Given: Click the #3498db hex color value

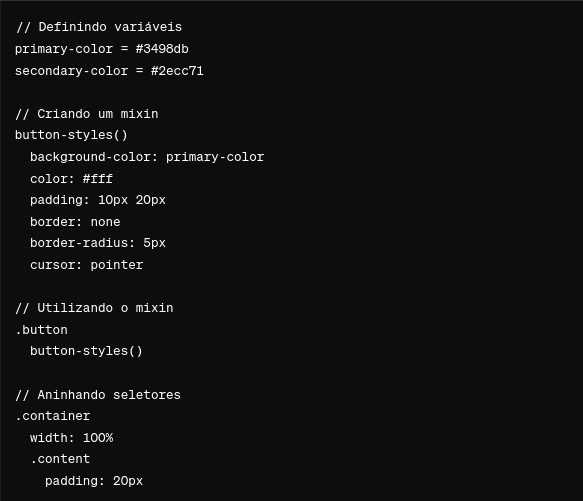Looking at the screenshot, I should (x=162, y=49).
